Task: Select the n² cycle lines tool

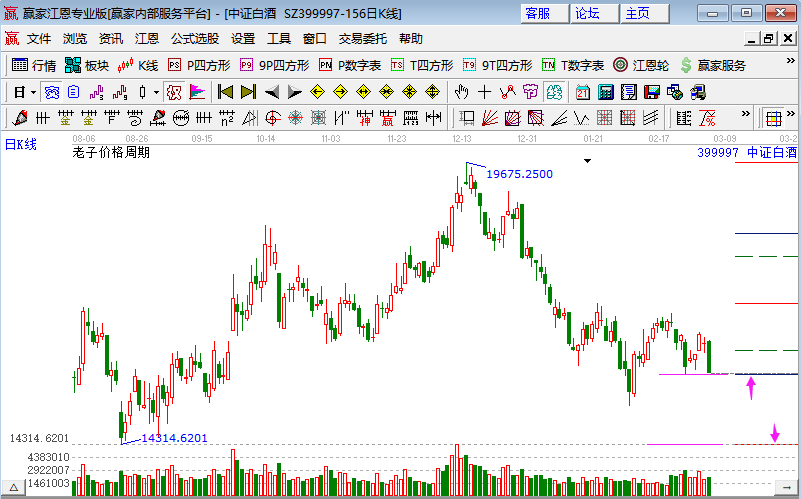Action: (x=227, y=118)
